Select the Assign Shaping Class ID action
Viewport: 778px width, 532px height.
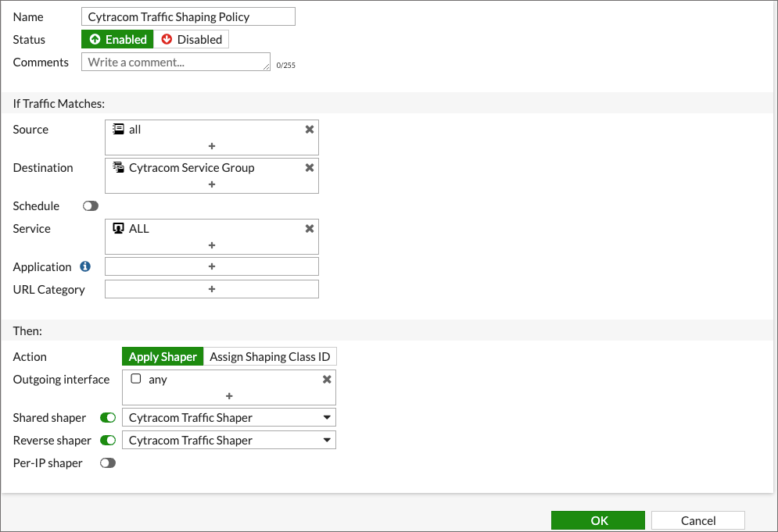(270, 357)
